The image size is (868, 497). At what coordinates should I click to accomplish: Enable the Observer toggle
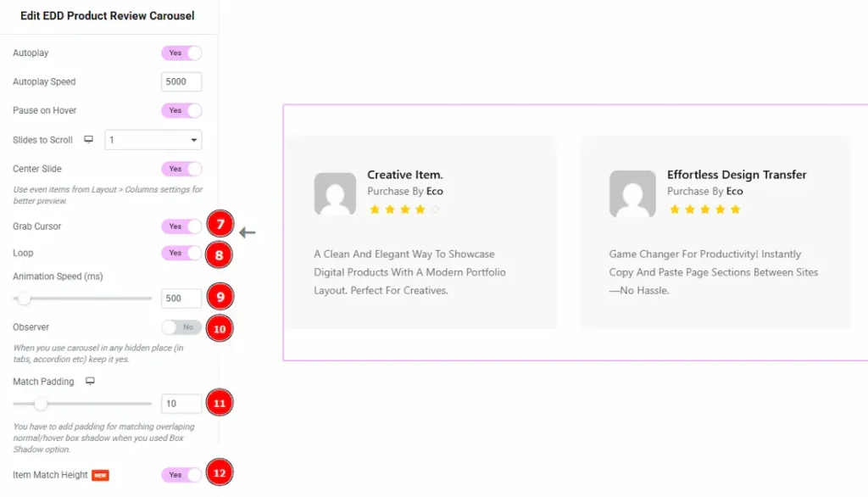[181, 327]
